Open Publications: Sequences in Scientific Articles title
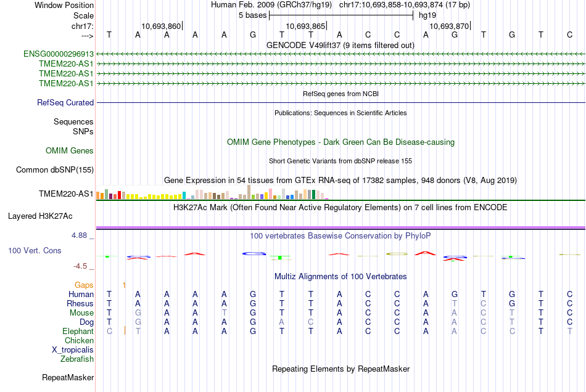This screenshot has width=586, height=392. (340, 113)
